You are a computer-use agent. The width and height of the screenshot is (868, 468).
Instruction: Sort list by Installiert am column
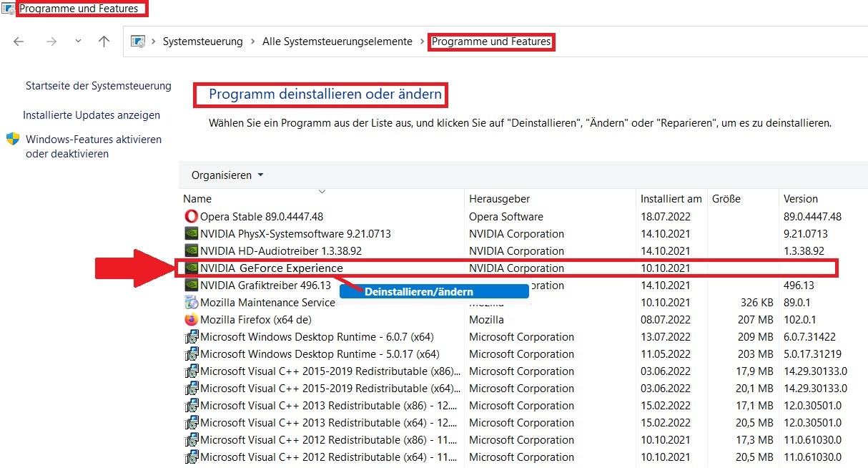coord(671,198)
